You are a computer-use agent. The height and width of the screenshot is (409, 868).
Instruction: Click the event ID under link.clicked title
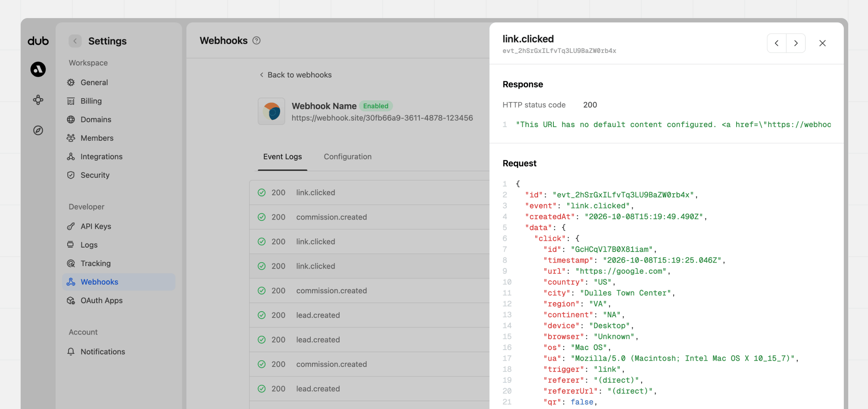coord(559,51)
